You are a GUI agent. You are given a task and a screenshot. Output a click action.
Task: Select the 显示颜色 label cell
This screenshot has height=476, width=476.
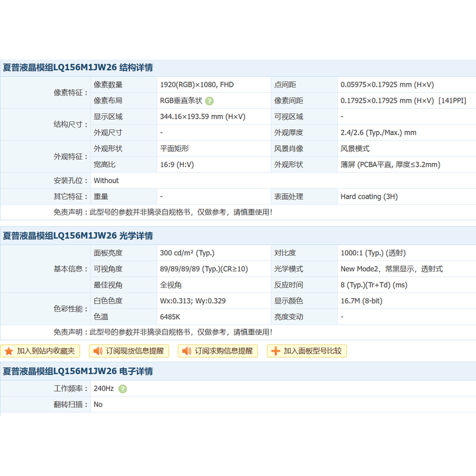point(304,301)
